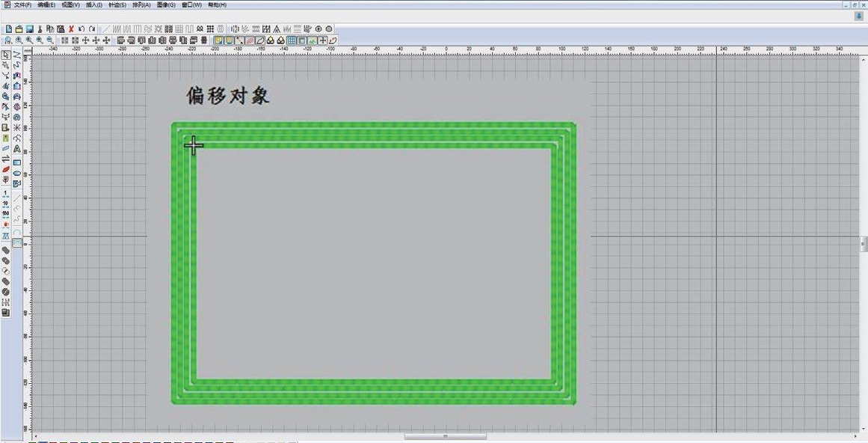
Task: Toggle the window frame view button
Action: 302,40
